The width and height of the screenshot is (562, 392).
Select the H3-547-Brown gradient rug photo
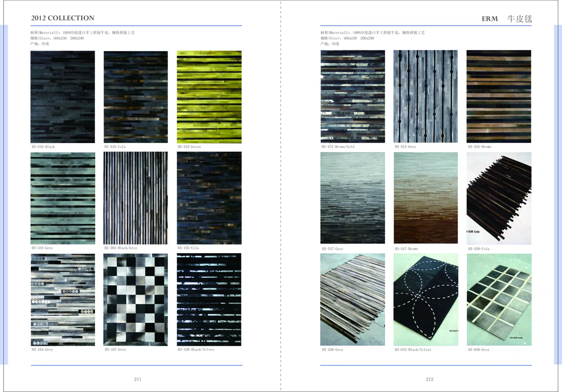click(x=426, y=198)
